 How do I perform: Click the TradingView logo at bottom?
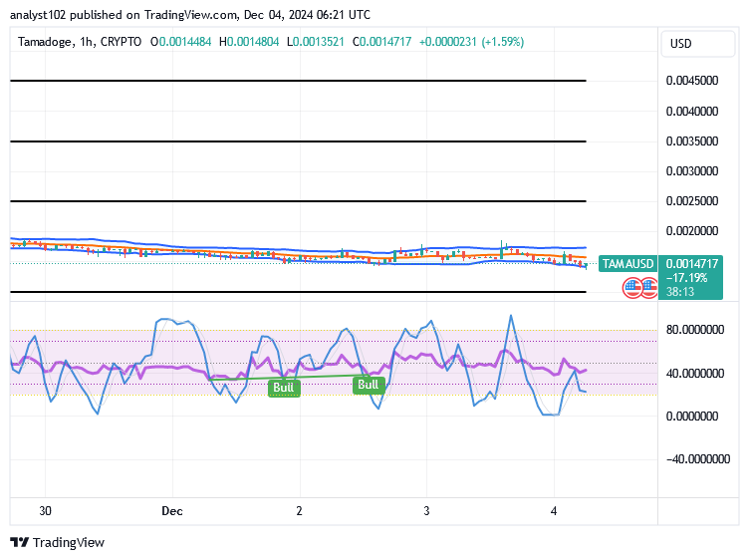tap(20, 542)
